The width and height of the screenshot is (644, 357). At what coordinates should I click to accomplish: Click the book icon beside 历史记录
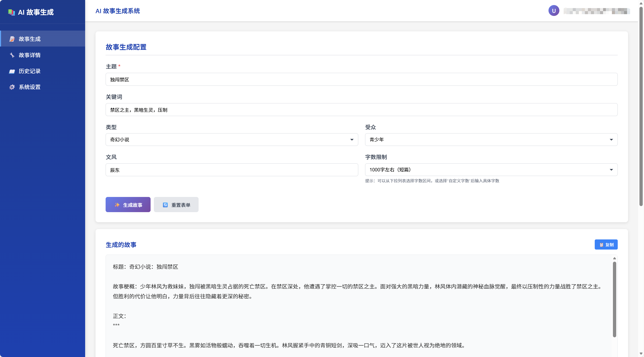[x=12, y=71]
